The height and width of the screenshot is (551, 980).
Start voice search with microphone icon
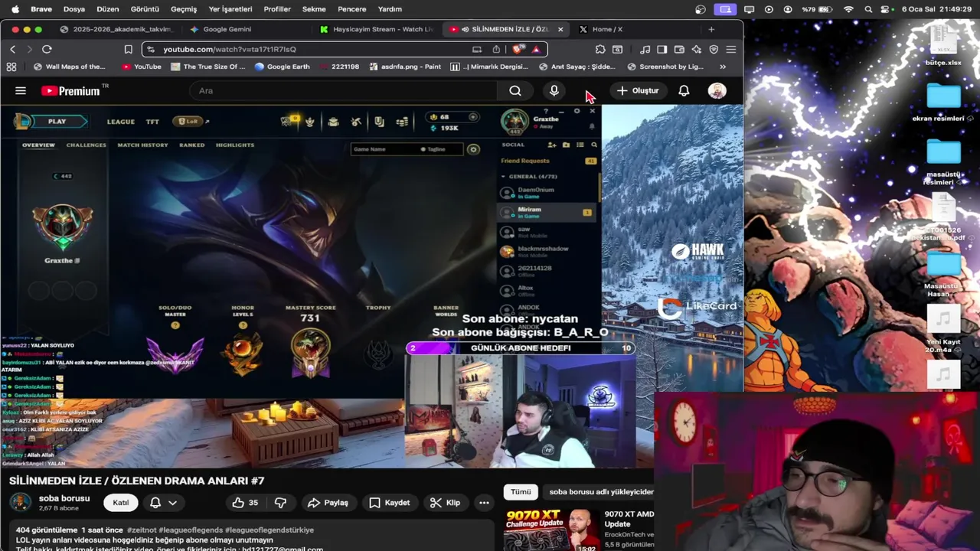pyautogui.click(x=554, y=90)
